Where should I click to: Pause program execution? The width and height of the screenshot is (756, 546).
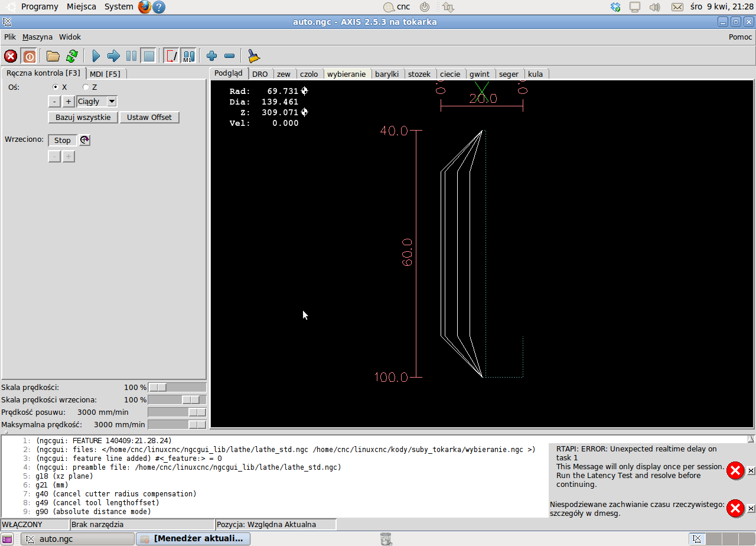pyautogui.click(x=131, y=56)
